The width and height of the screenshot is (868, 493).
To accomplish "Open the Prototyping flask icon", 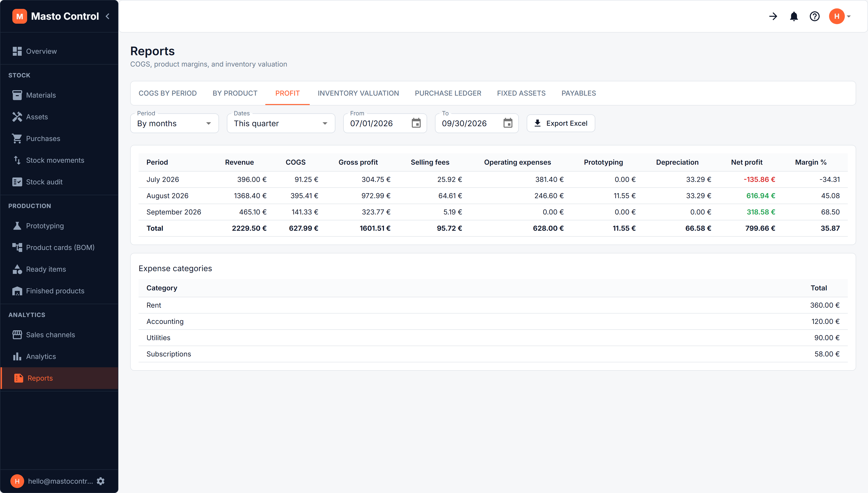I will click(17, 226).
